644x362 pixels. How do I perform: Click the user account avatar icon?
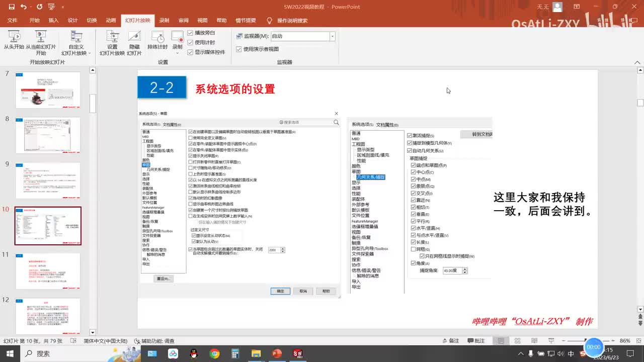coord(557,7)
